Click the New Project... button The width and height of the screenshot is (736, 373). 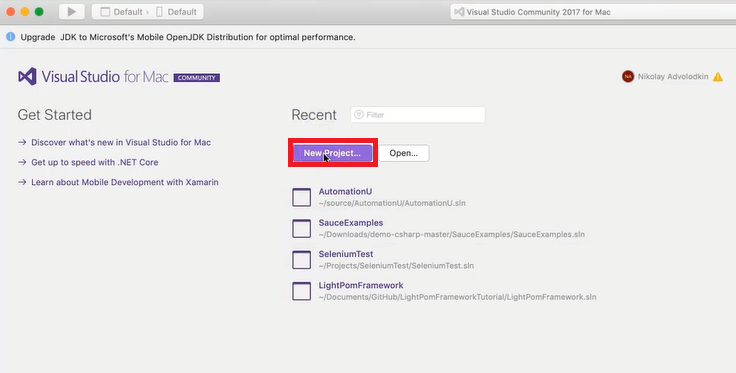(332, 153)
